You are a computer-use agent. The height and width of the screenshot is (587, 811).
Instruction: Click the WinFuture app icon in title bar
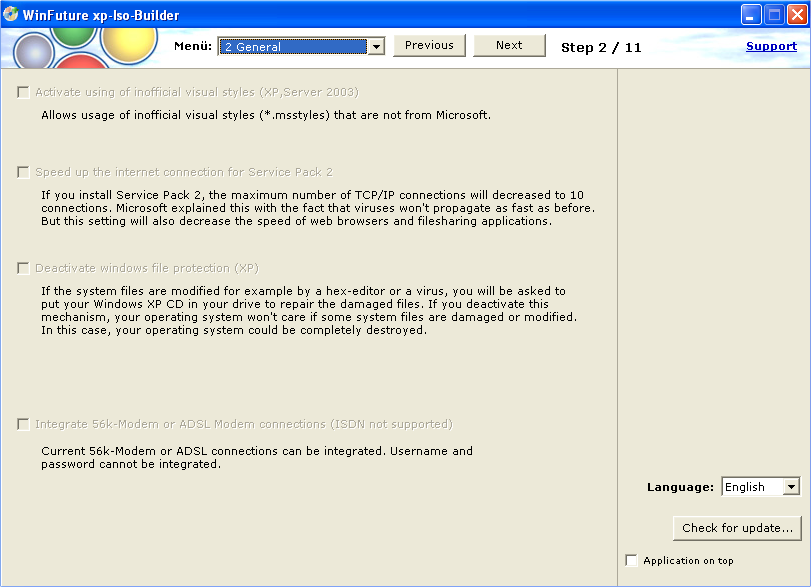pyautogui.click(x=10, y=14)
